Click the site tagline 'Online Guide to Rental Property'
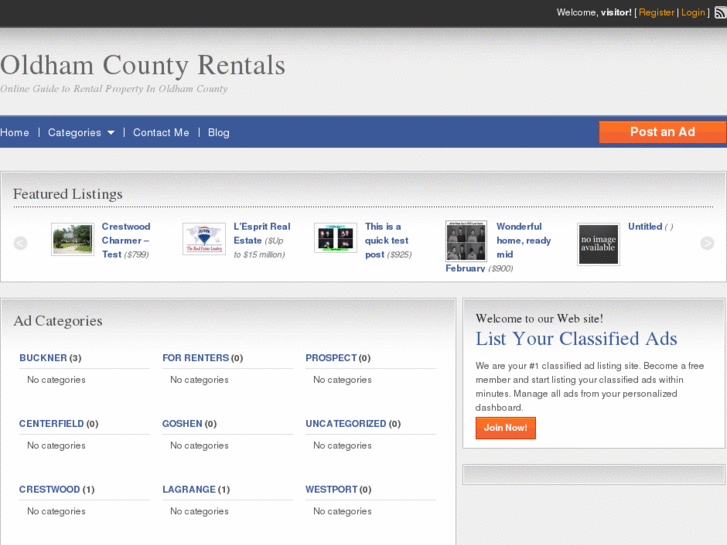Image resolution: width=727 pixels, height=545 pixels. (114, 89)
